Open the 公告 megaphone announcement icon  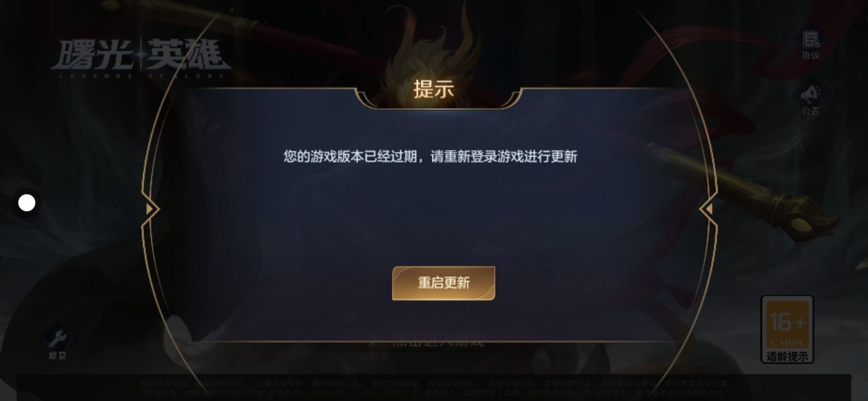(810, 96)
